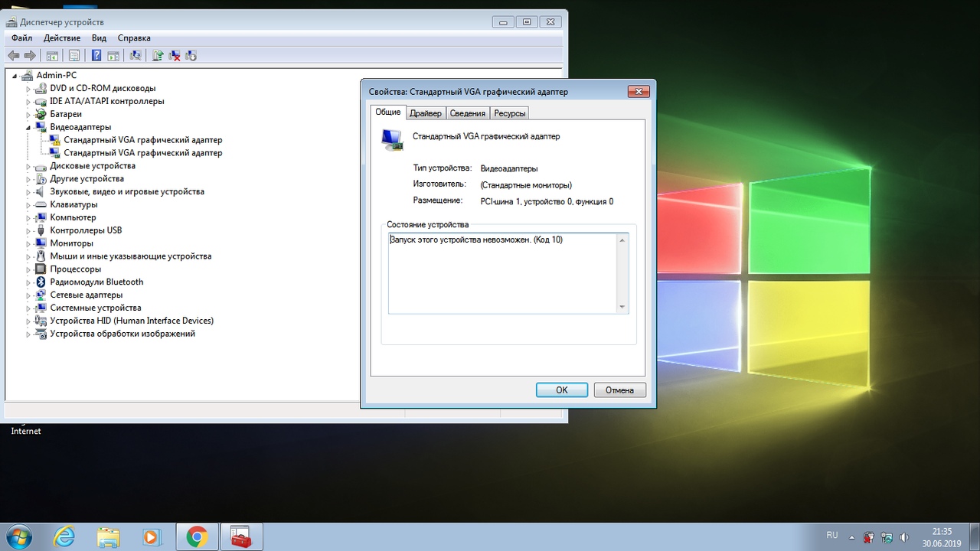This screenshot has height=551, width=980.
Task: Click the properties sheet toolbar icon
Action: [x=74, y=55]
